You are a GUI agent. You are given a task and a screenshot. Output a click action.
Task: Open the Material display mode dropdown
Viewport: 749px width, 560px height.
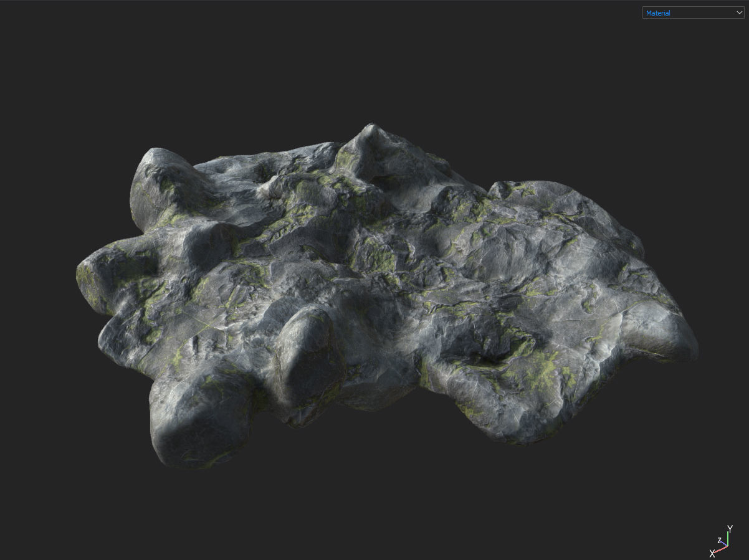pos(693,12)
